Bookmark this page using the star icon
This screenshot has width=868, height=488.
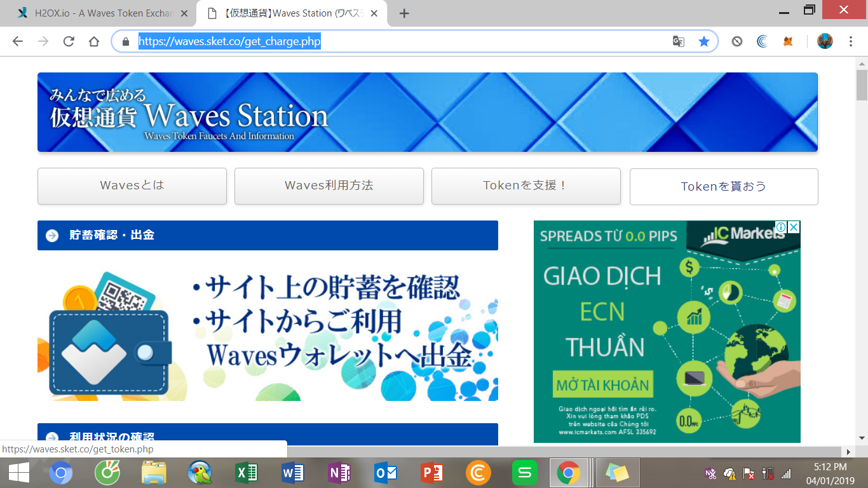(x=703, y=41)
